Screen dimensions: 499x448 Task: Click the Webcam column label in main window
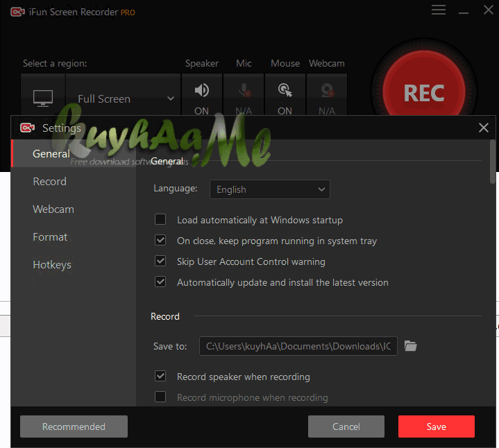point(327,63)
